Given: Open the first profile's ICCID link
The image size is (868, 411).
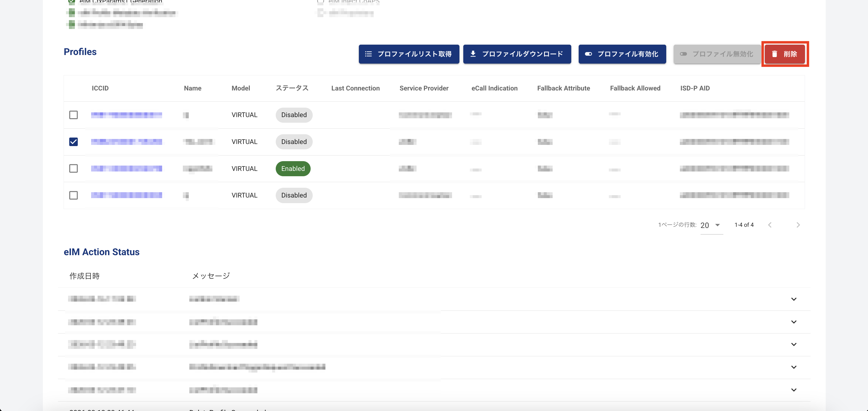Looking at the screenshot, I should 126,115.
